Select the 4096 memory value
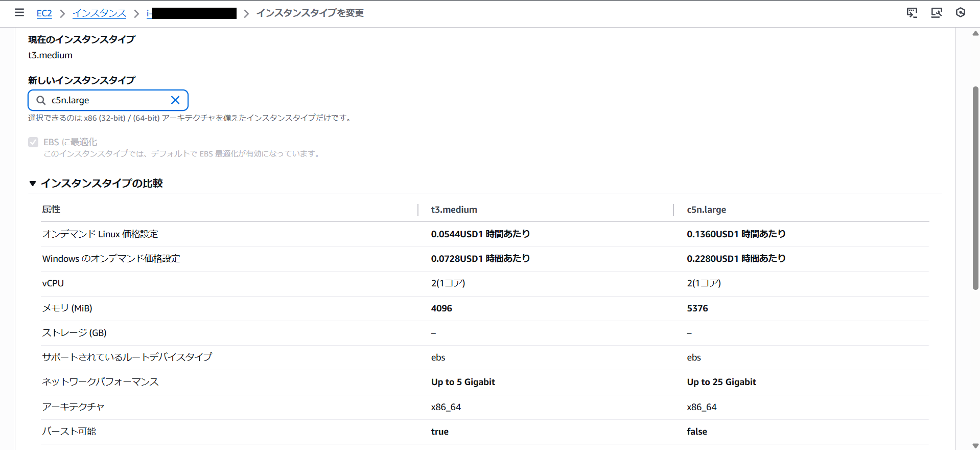This screenshot has width=980, height=450. point(441,308)
